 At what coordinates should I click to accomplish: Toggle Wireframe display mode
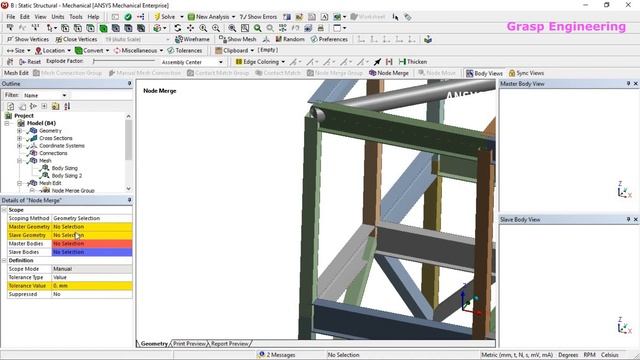[x=192, y=39]
